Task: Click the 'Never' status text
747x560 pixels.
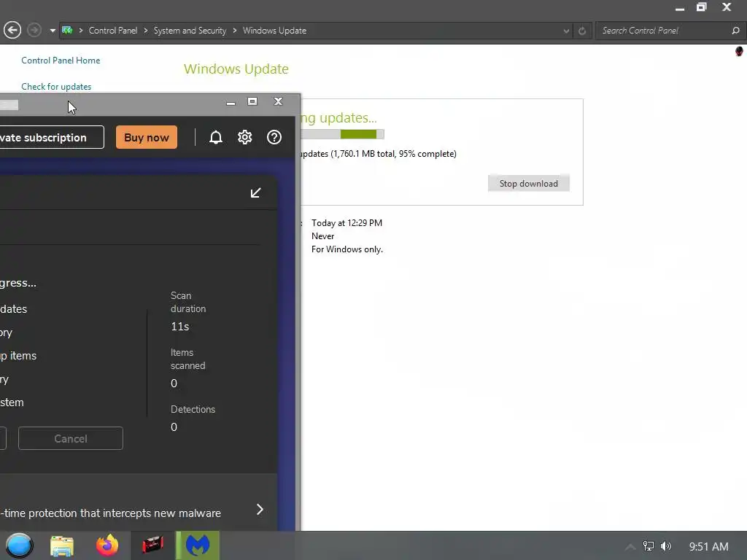Action: [323, 236]
